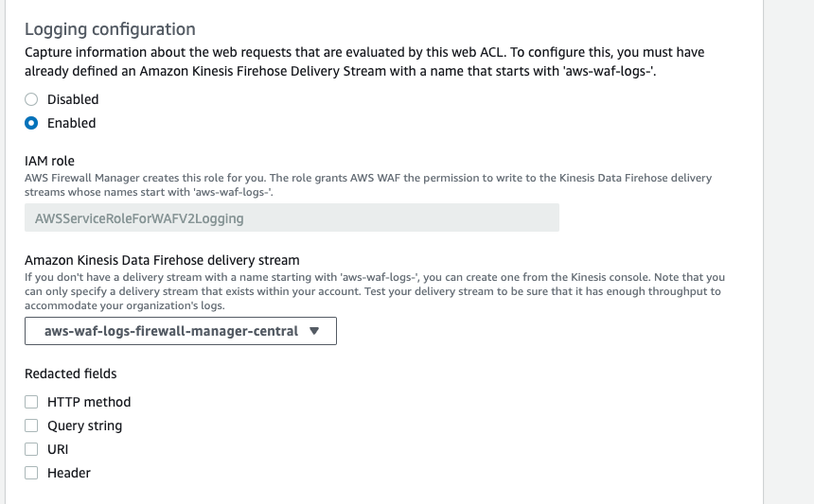The width and height of the screenshot is (814, 504).
Task: Click the 'URI' label text
Action: pos(58,449)
